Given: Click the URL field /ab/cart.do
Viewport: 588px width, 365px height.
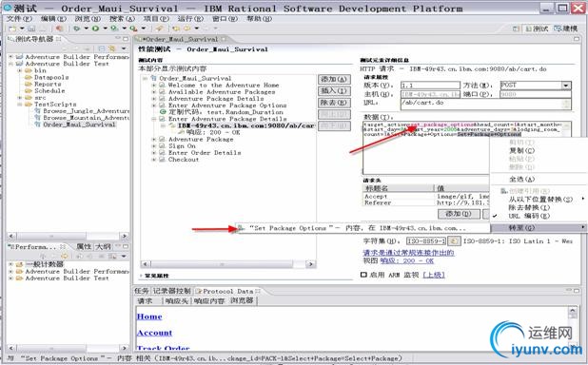Looking at the screenshot, I should point(485,105).
